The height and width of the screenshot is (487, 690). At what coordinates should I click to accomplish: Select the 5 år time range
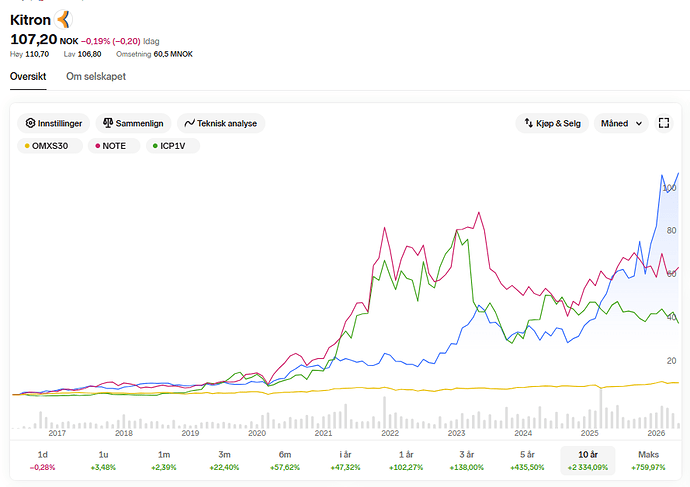pos(527,460)
